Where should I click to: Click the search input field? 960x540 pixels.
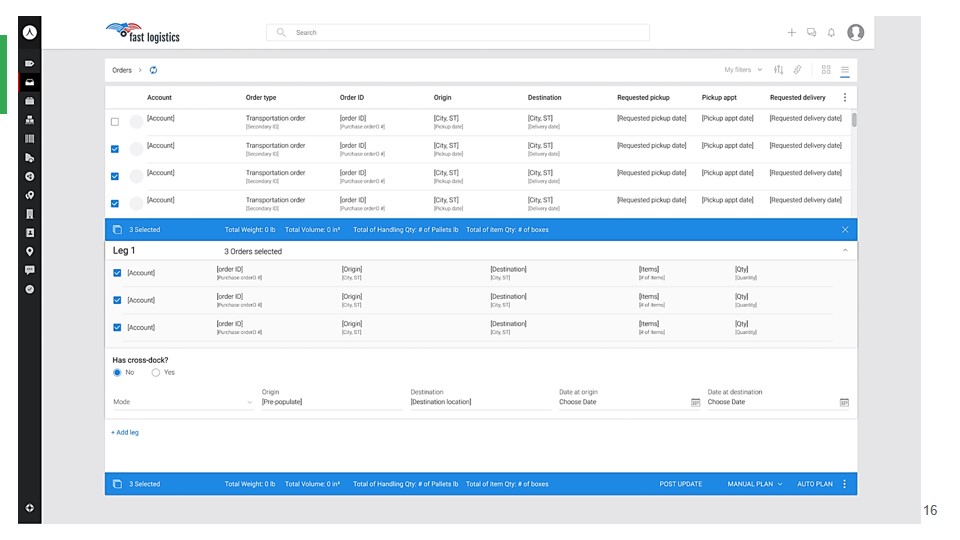[460, 33]
